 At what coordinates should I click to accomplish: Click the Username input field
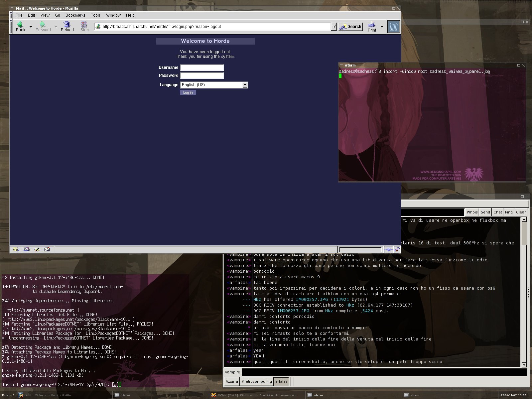(x=202, y=67)
